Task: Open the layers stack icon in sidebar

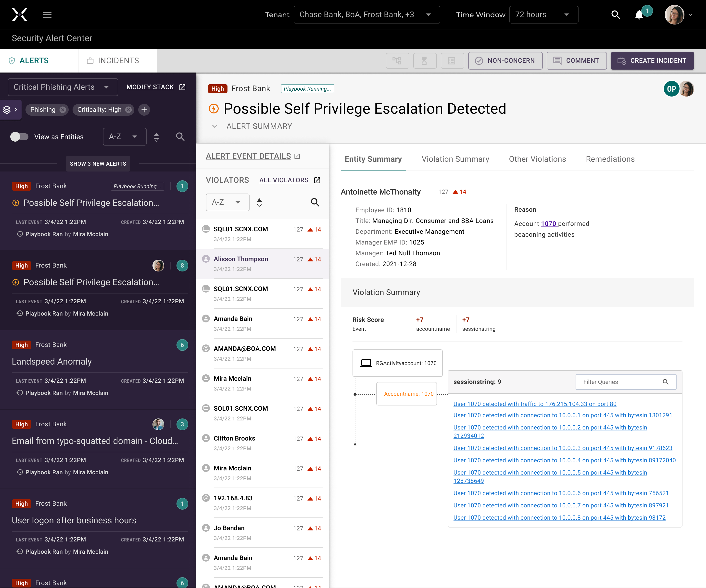Action: click(x=7, y=110)
